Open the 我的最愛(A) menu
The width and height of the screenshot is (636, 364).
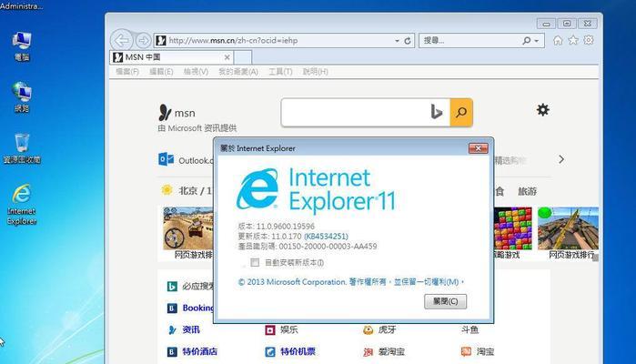click(x=238, y=72)
